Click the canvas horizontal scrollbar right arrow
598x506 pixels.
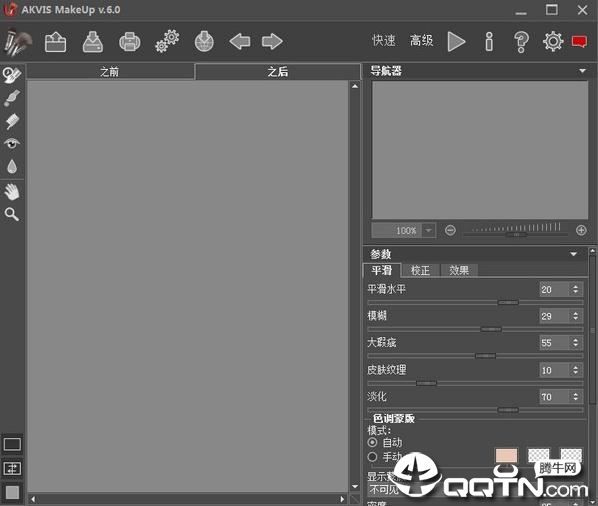click(342, 499)
